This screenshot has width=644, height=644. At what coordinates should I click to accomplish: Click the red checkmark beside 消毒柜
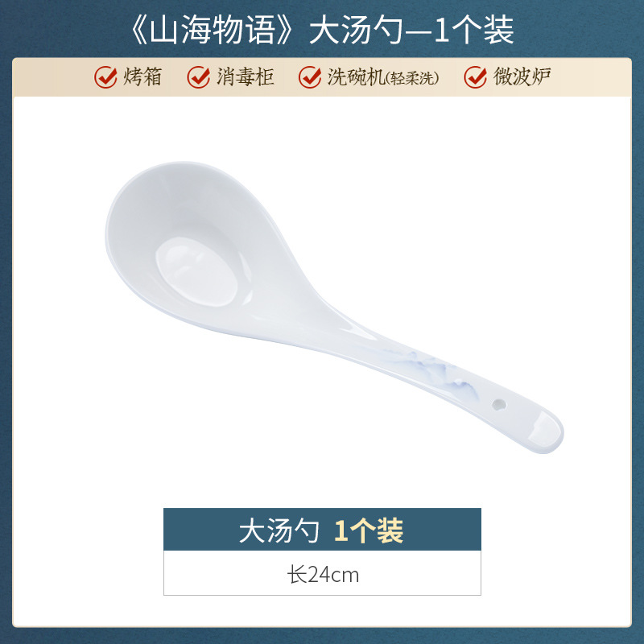(x=199, y=76)
